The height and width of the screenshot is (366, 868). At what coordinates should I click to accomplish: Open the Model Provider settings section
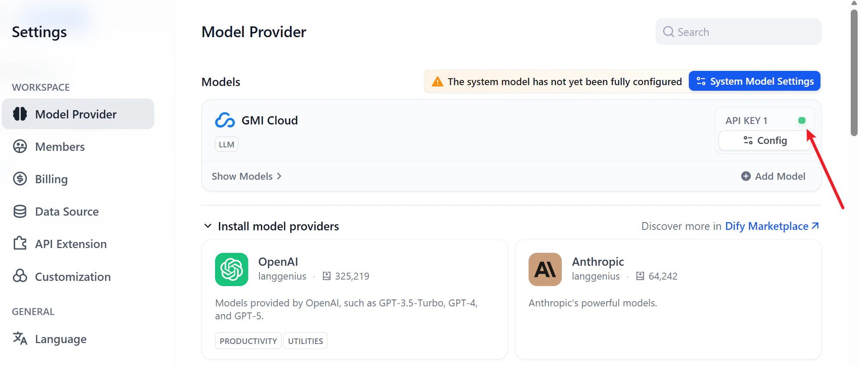(78, 114)
